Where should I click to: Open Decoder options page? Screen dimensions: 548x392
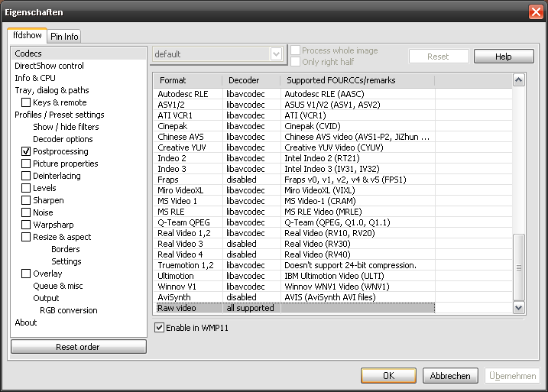(63, 139)
